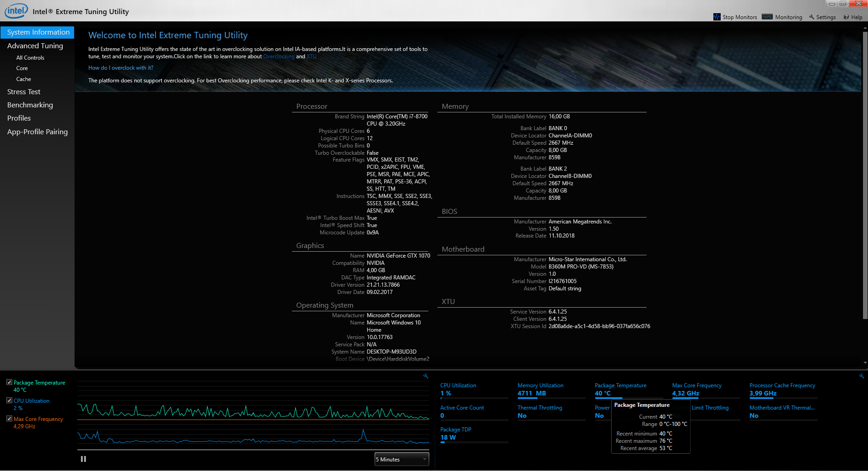Click the scroll-down arrow of main panel

coord(865,363)
